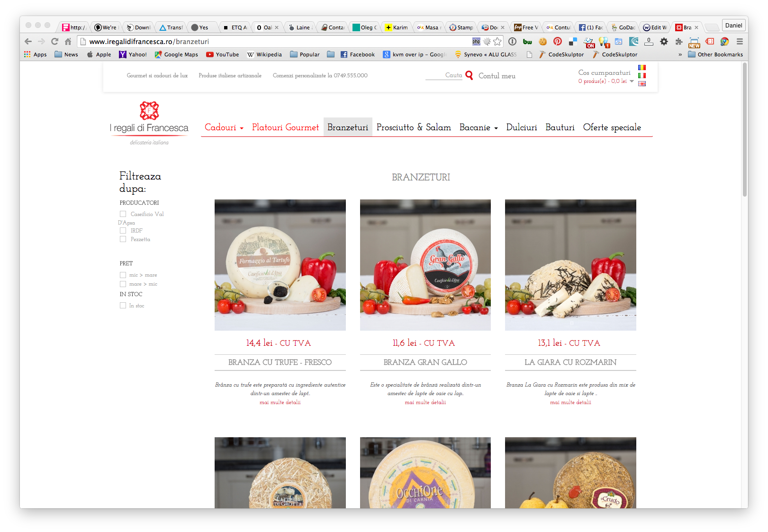Click the puzzle piece extension icon
768x532 pixels.
pos(679,42)
